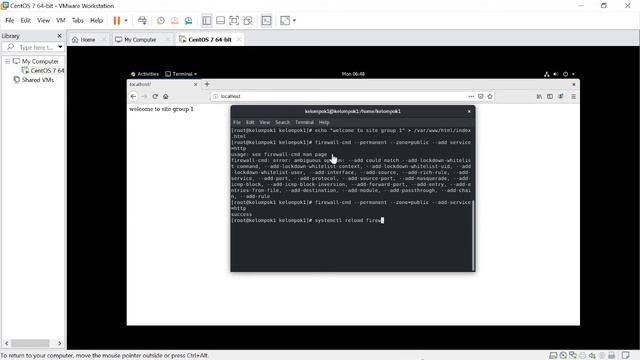
Task: Click the orange Pause VM button
Action: [x=117, y=20]
